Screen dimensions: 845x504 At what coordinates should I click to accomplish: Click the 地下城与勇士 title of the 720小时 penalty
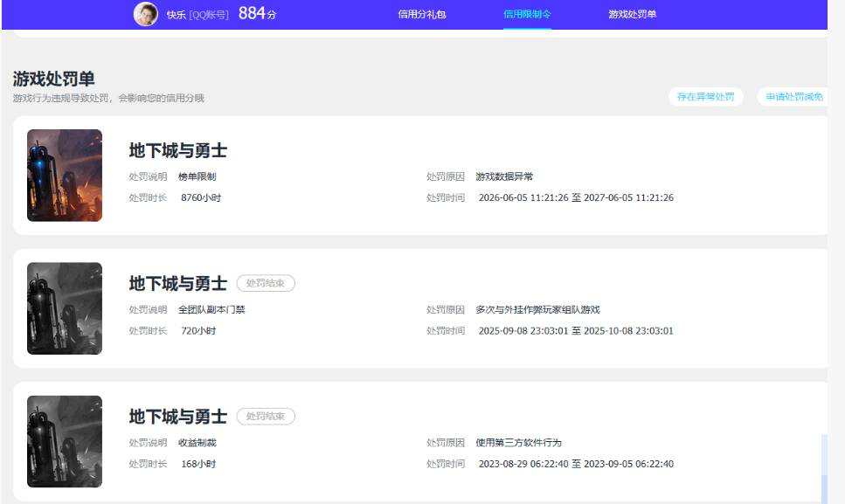178,284
